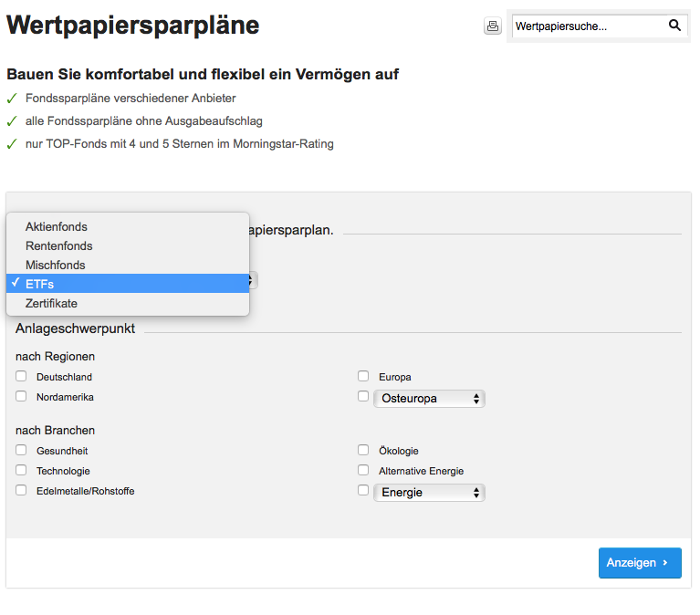Check the Europa region checkbox
This screenshot has width=700, height=615.
363,376
